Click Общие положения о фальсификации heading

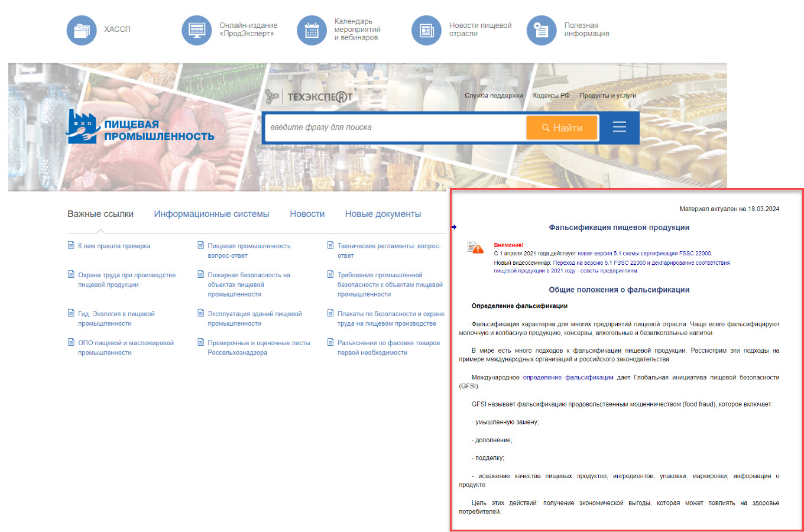click(x=619, y=290)
